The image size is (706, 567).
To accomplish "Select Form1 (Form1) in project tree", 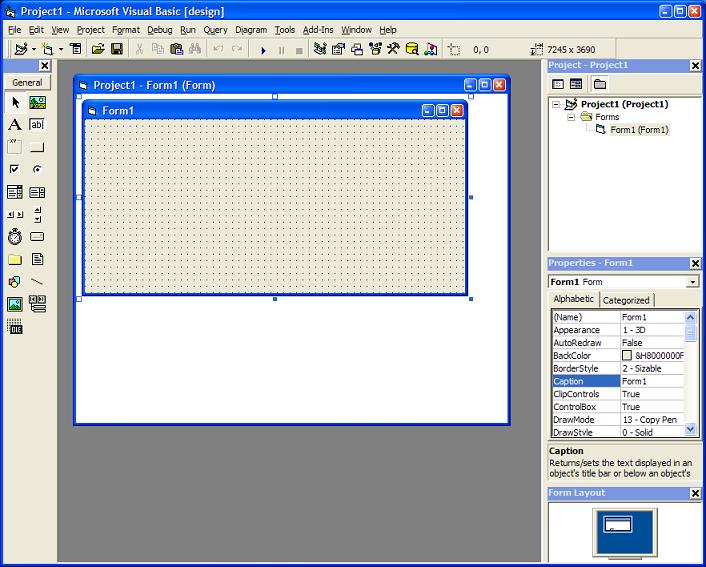I will tap(639, 130).
